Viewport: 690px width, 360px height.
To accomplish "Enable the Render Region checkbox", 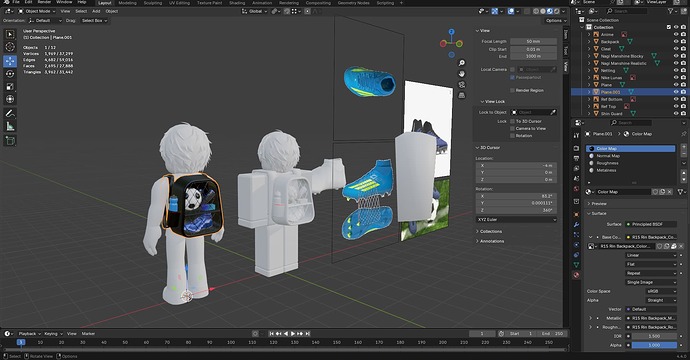I will pyautogui.click(x=512, y=90).
